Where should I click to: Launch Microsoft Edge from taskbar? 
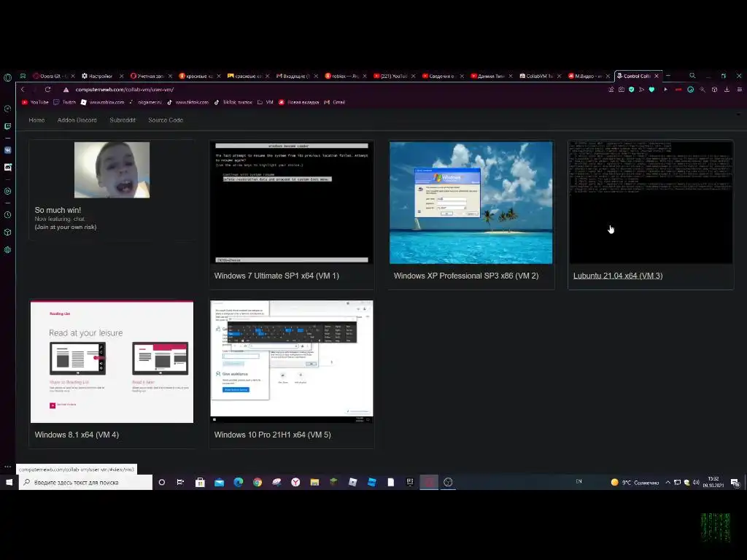[x=239, y=483]
